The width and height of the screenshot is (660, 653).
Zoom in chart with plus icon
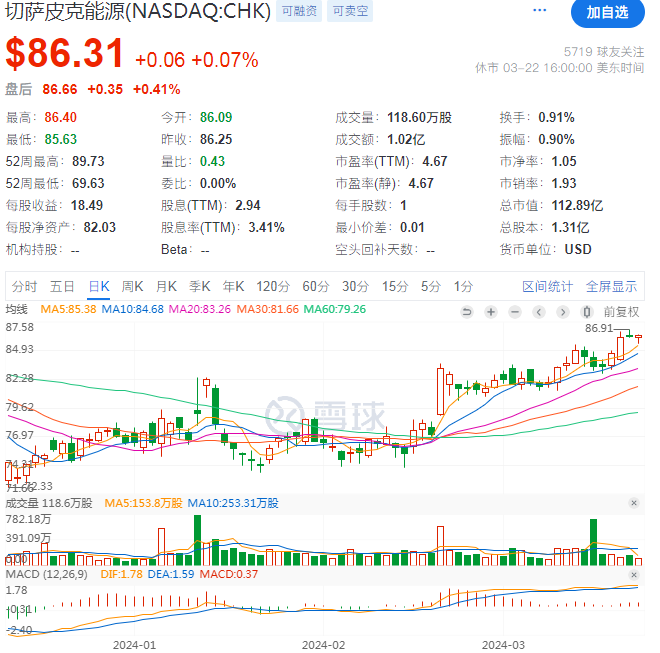tap(491, 312)
